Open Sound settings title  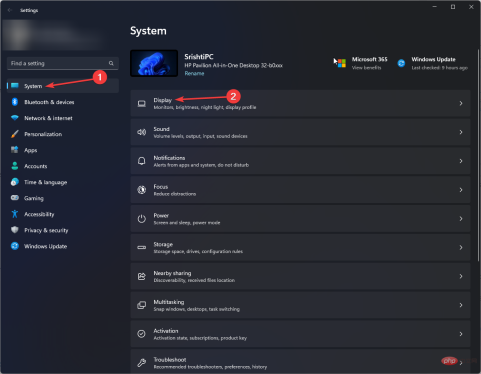162,129
